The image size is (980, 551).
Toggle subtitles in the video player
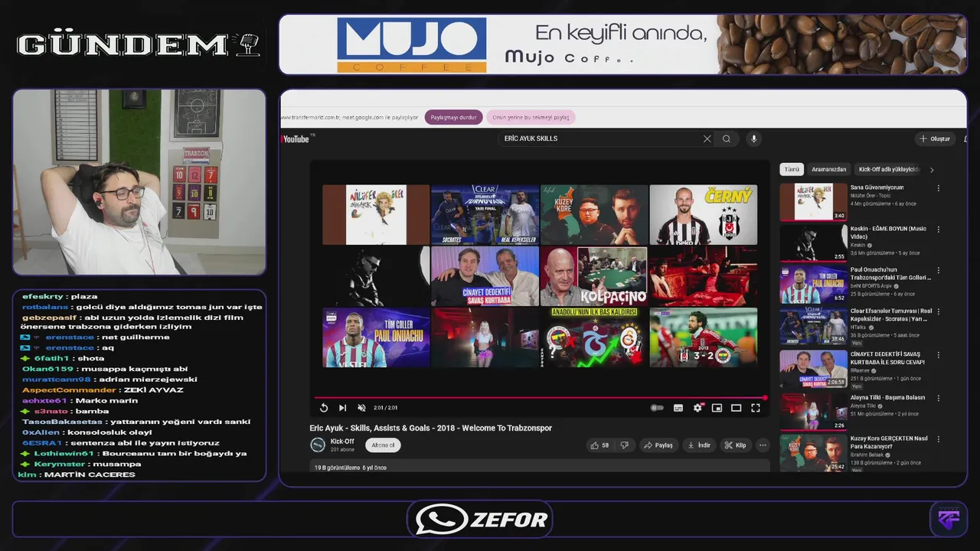pyautogui.click(x=678, y=408)
